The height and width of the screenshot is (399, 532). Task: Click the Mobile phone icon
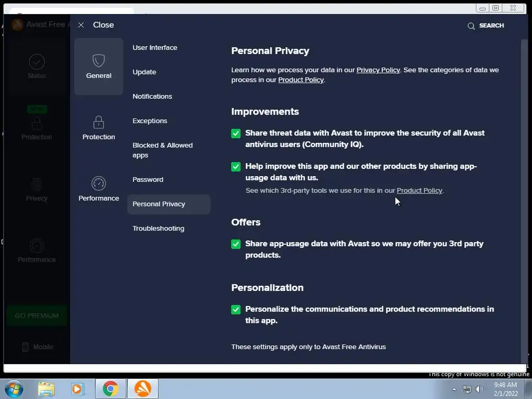point(25,347)
